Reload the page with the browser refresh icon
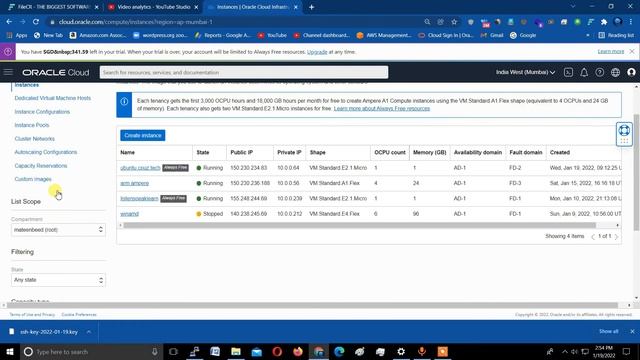The height and width of the screenshot is (360, 640). (36, 22)
